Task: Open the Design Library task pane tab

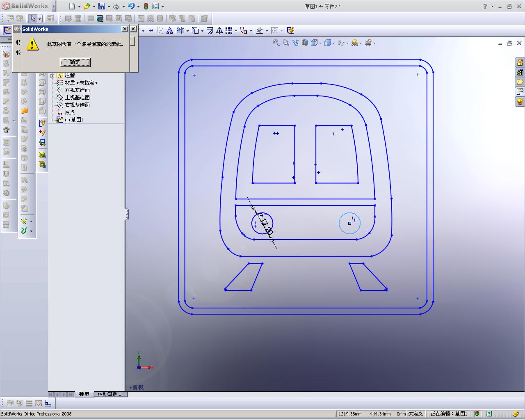Action: pos(520,72)
